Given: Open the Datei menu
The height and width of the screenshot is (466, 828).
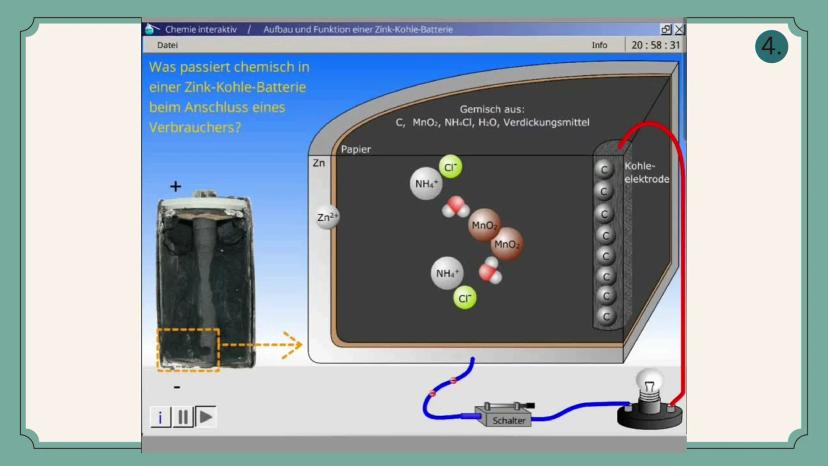Looking at the screenshot, I should click(x=168, y=45).
